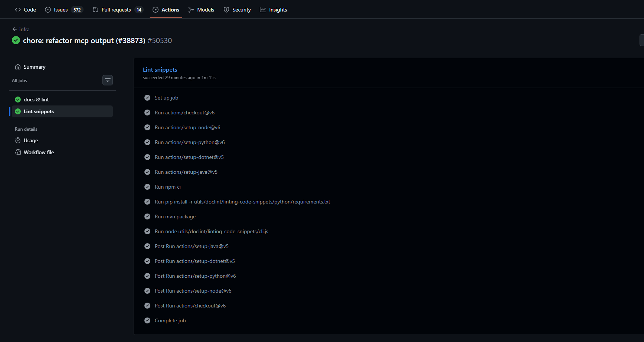Click the Security shield icon
This screenshot has width=644, height=342.
226,9
